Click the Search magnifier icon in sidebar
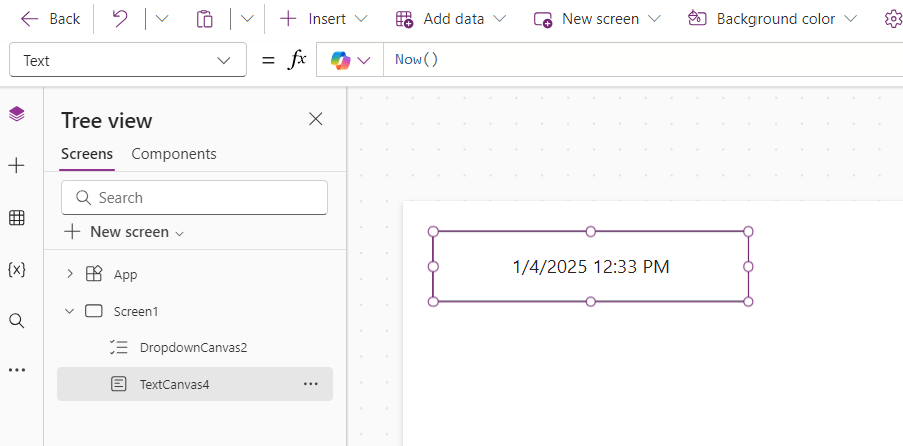The width and height of the screenshot is (903, 446). coord(16,320)
